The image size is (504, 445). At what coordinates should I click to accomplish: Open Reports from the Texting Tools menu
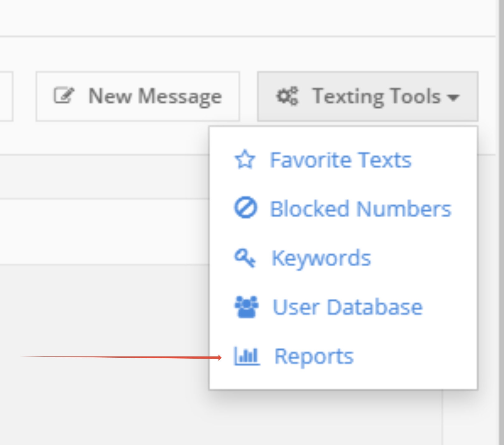[314, 356]
